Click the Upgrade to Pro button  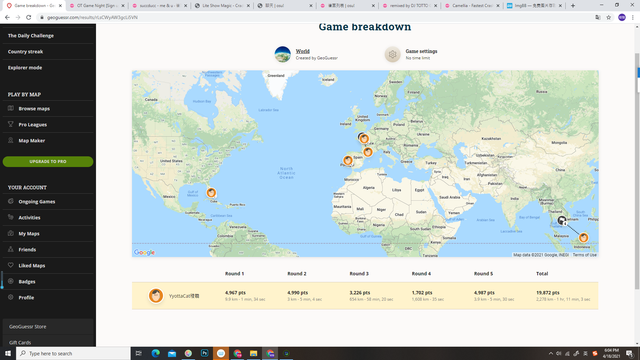[48, 162]
